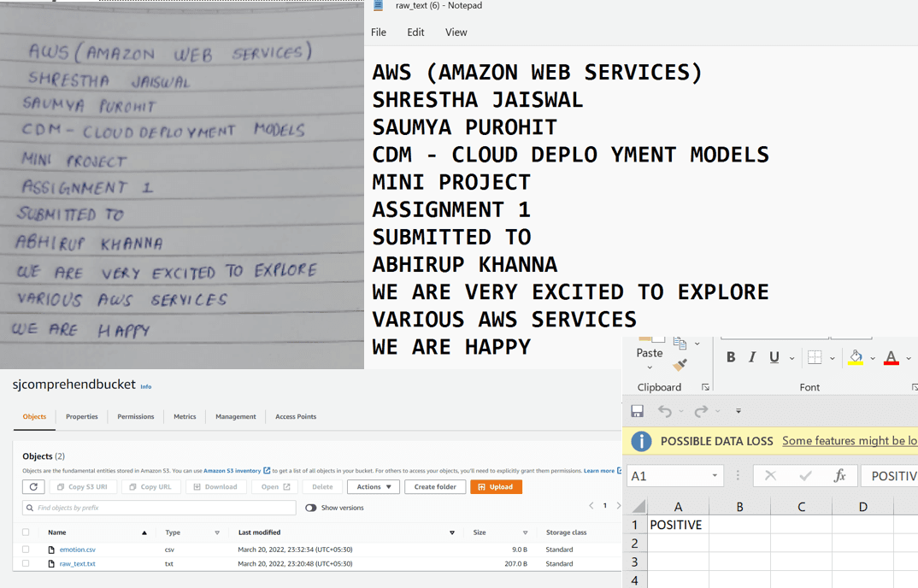Image resolution: width=918 pixels, height=588 pixels.
Task: Open the Actions dropdown
Action: 373,487
